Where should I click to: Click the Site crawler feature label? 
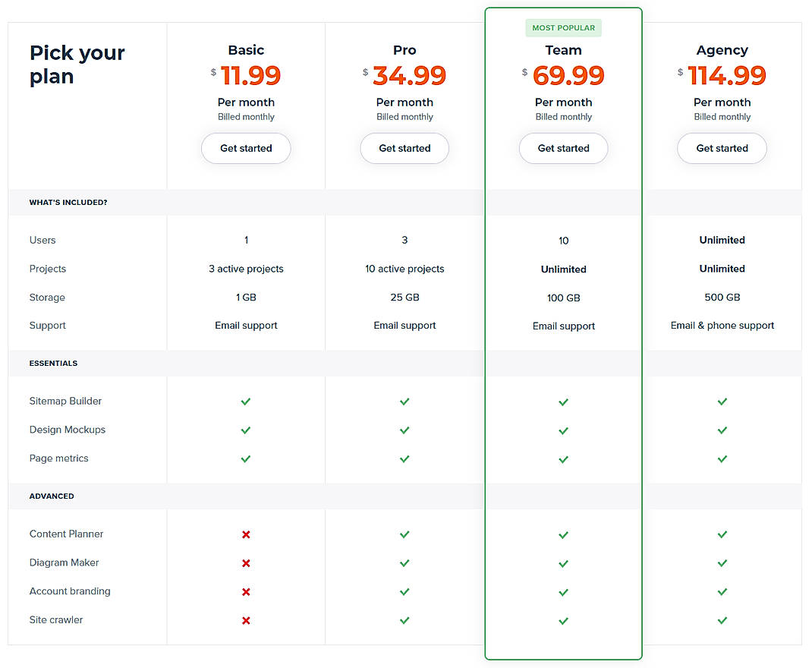pos(56,620)
